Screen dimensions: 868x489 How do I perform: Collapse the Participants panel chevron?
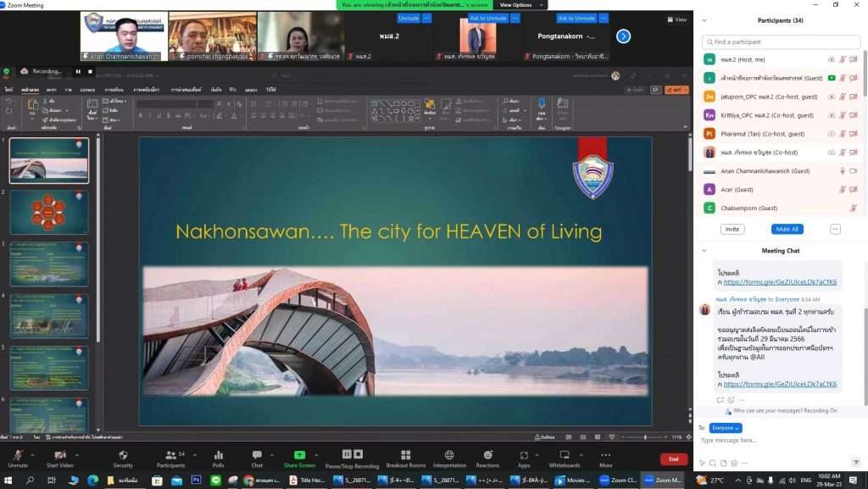coord(704,20)
